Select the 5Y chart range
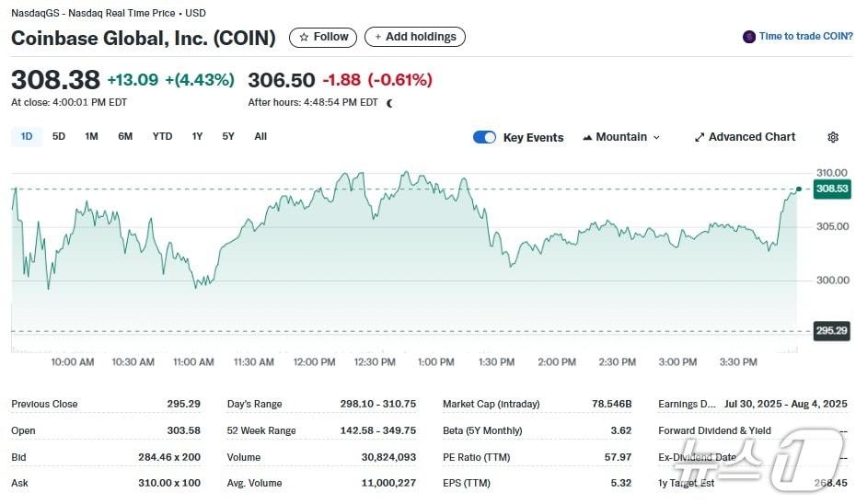 click(x=228, y=136)
